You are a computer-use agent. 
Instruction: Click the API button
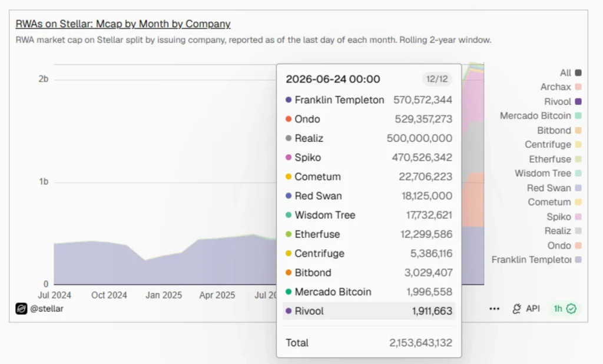tap(526, 309)
